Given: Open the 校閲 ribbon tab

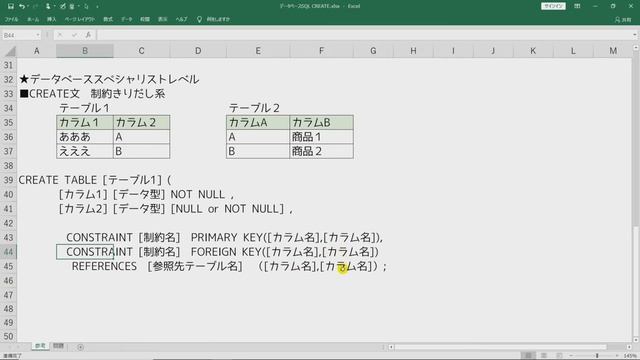Looking at the screenshot, I should click(x=145, y=19).
